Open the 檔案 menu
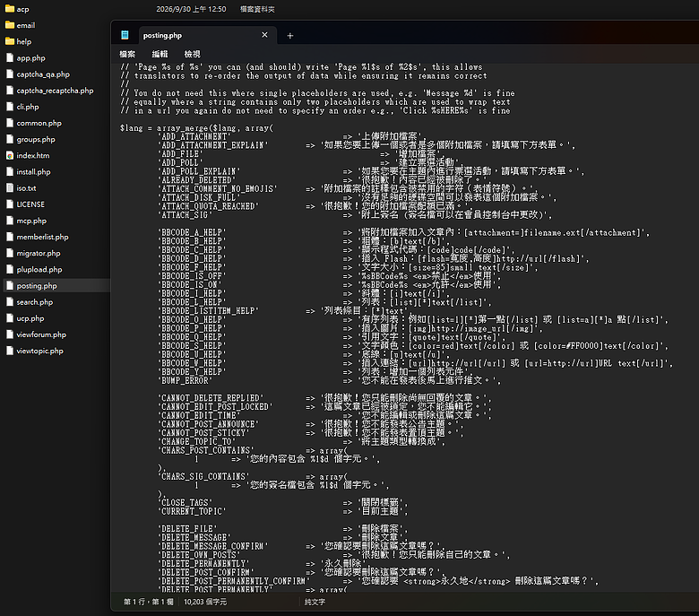699x616 pixels. [127, 54]
